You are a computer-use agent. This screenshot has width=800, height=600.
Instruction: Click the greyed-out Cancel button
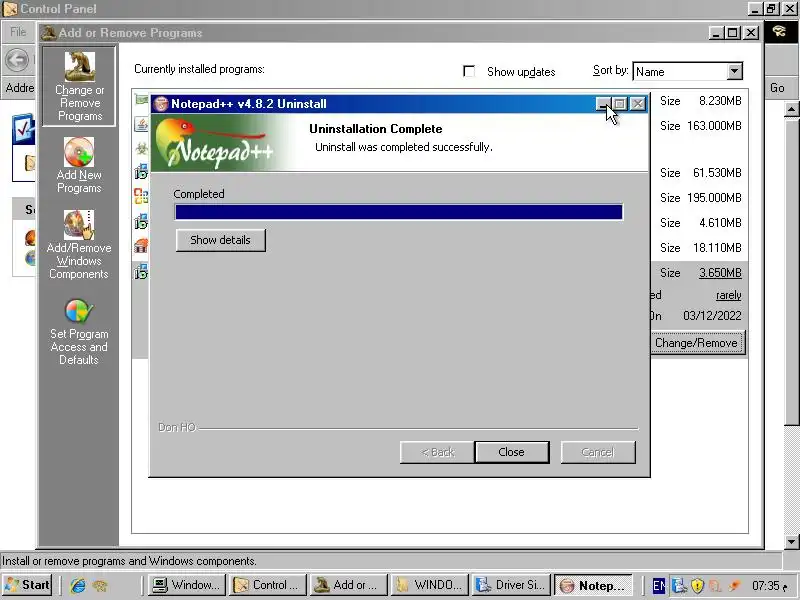598,452
